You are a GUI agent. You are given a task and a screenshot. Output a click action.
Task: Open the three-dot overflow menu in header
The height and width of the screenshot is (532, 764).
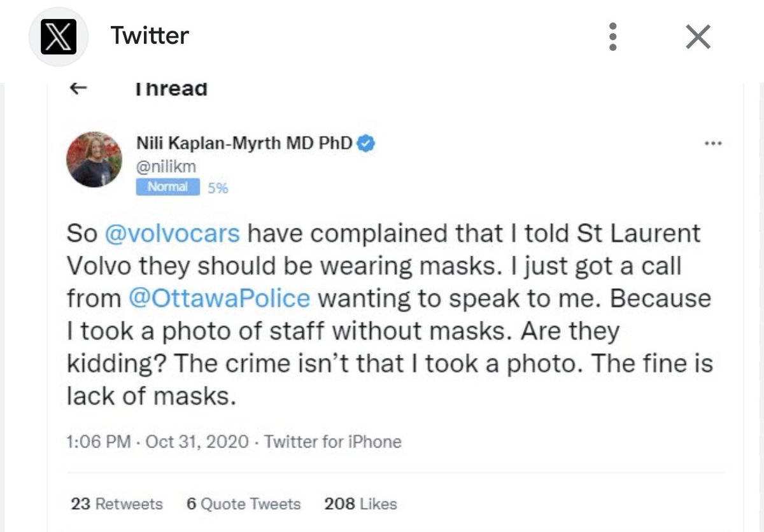coord(612,37)
